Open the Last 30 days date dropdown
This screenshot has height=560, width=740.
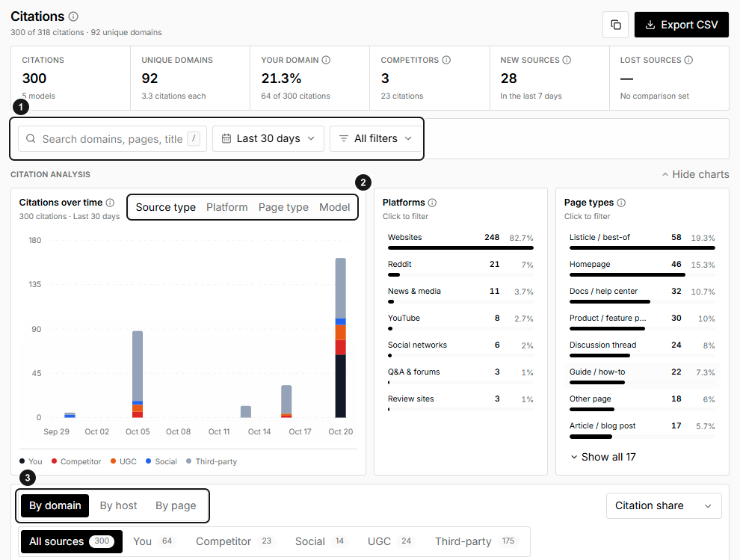coord(268,138)
